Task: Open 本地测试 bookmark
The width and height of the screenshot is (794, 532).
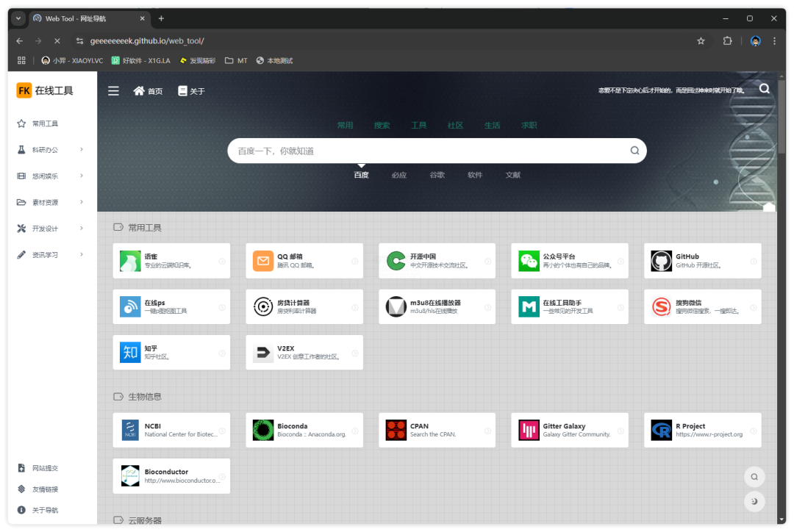Action: coord(274,61)
